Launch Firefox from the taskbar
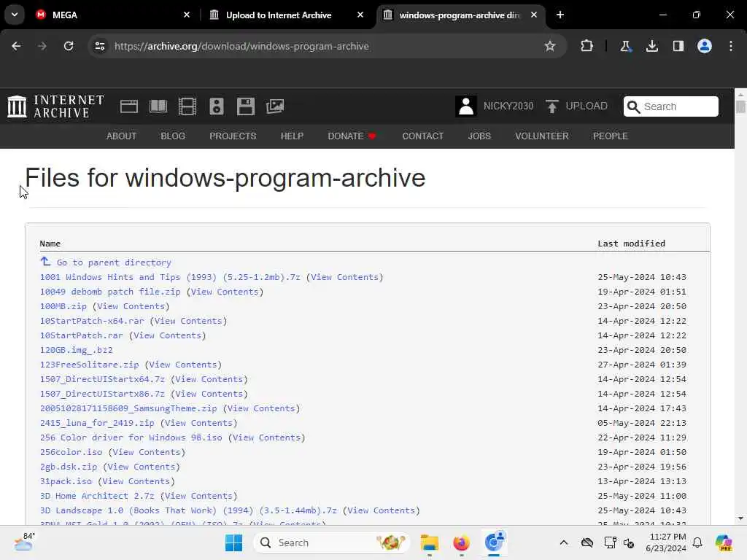The width and height of the screenshot is (747, 560). (461, 542)
